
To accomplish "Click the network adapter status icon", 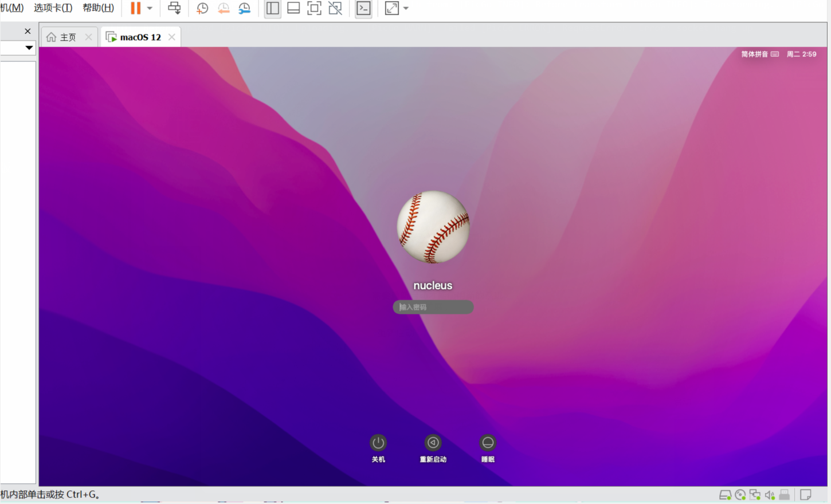I will (755, 495).
